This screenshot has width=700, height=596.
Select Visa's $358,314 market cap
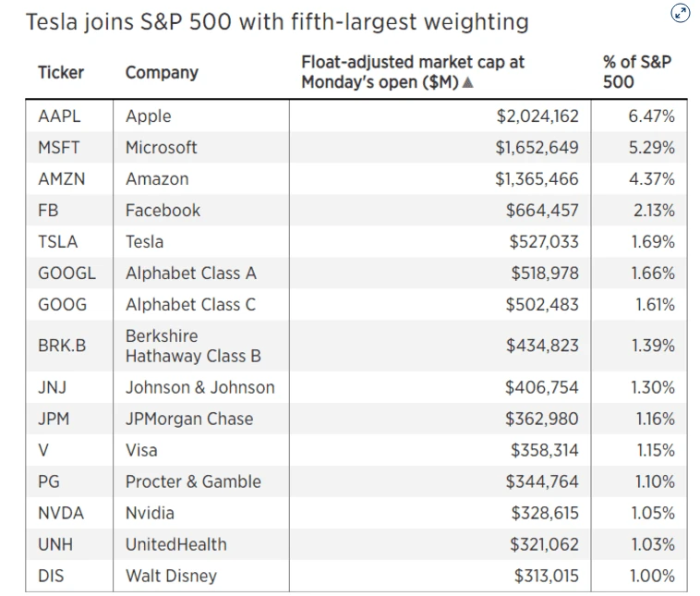point(544,451)
